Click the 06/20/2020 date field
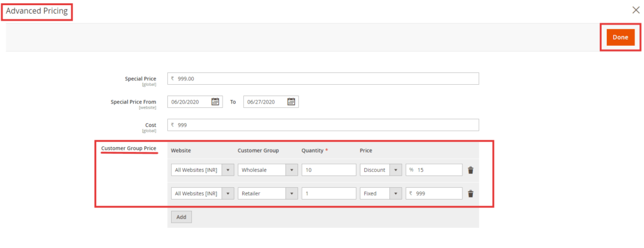 (x=195, y=102)
